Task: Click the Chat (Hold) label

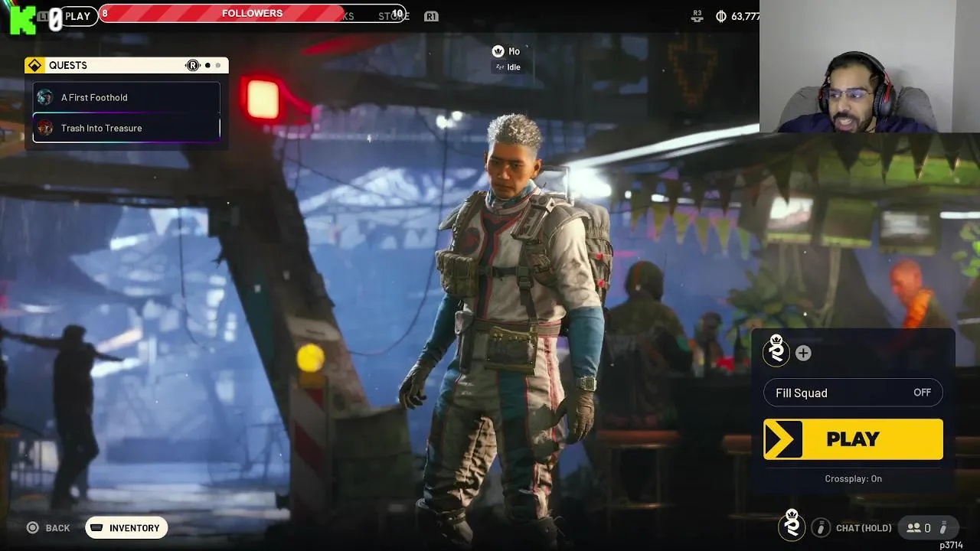Action: tap(864, 528)
